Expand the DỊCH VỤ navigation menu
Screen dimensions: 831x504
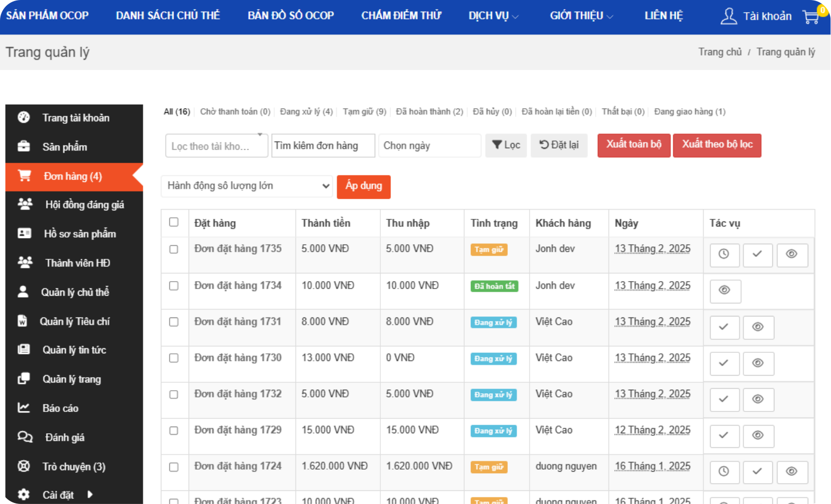[493, 16]
